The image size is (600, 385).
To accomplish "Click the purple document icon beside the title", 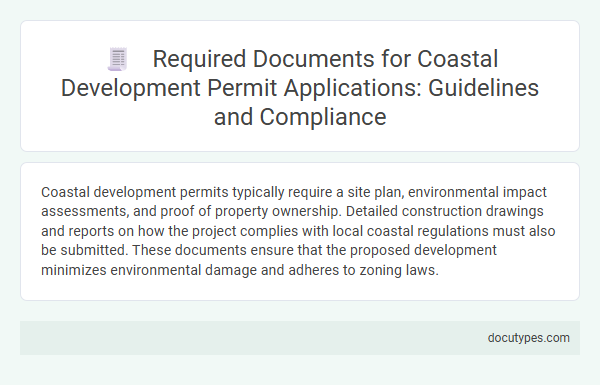I will [117, 59].
